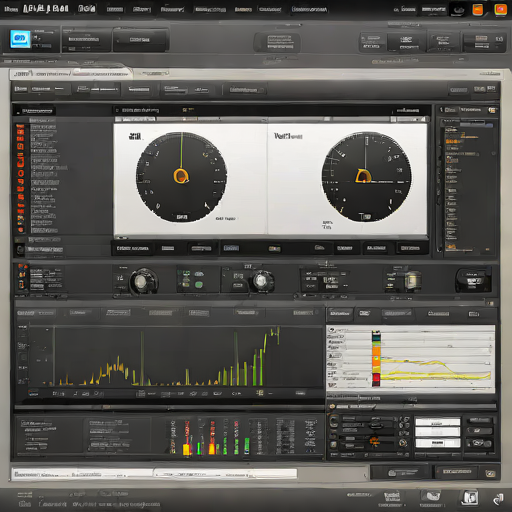Expand the small orange item atop right tree panel
The height and width of the screenshot is (512, 512).
click(462, 135)
